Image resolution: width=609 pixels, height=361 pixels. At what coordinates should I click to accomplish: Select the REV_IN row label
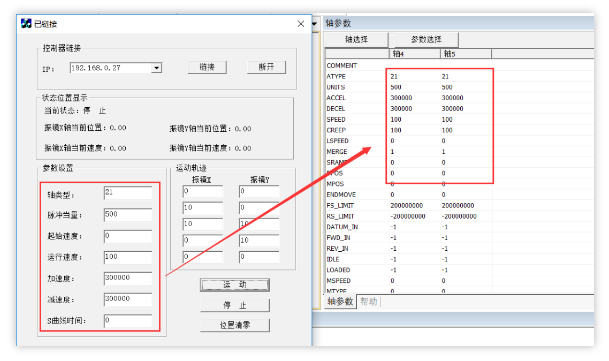tap(337, 249)
